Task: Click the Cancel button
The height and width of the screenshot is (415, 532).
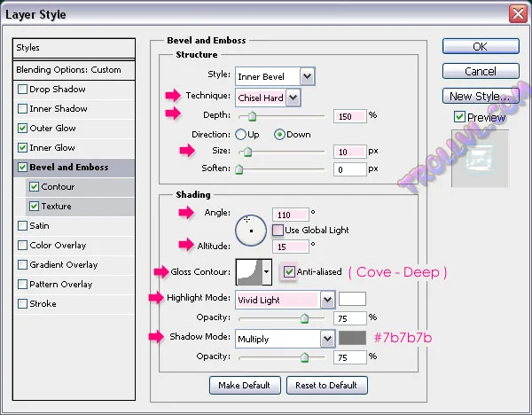Action: (481, 71)
